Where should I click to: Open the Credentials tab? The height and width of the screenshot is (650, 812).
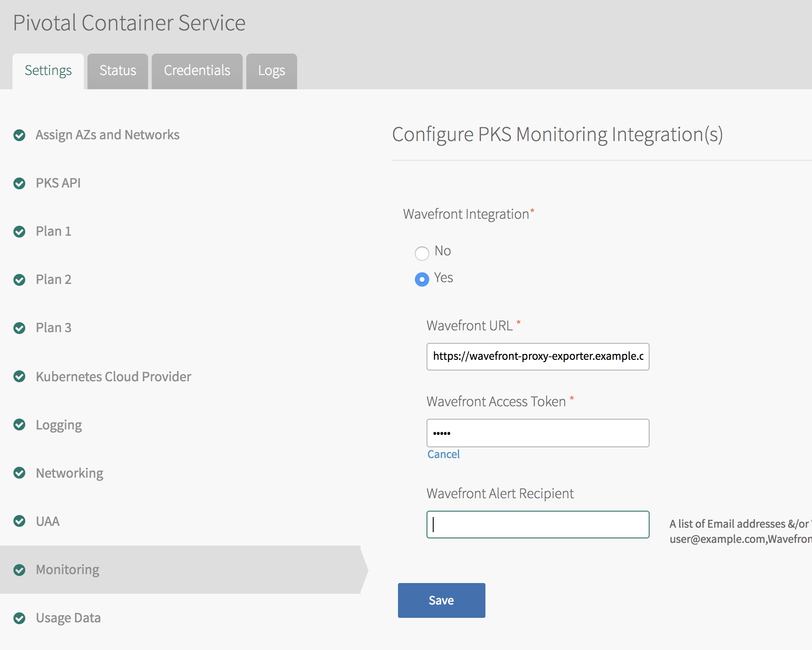[197, 71]
